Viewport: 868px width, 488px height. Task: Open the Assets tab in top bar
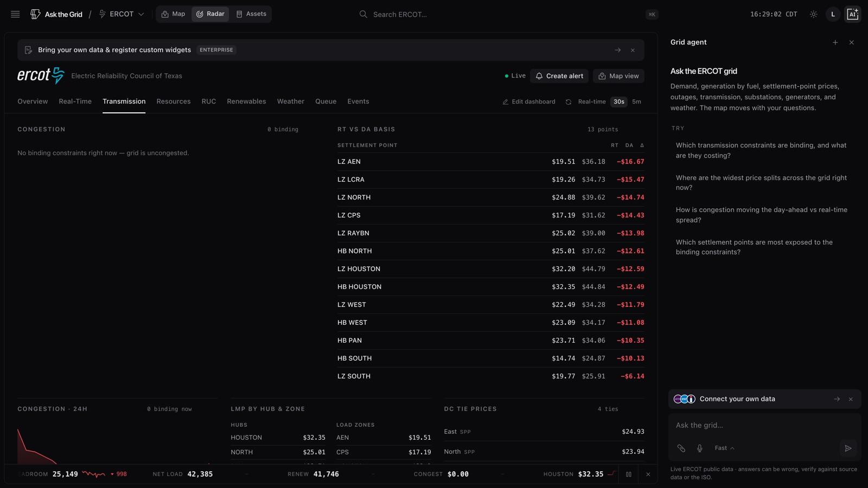[251, 14]
